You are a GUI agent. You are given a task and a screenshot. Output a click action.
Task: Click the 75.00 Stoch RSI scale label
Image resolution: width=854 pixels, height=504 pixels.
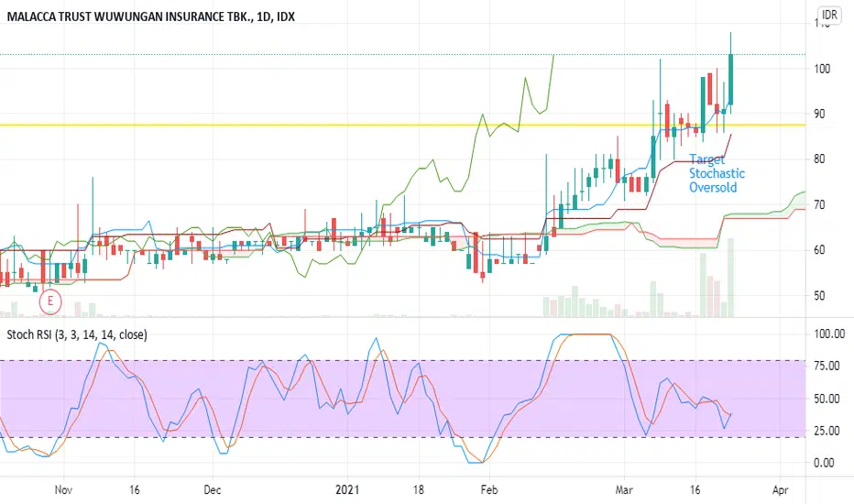point(827,367)
